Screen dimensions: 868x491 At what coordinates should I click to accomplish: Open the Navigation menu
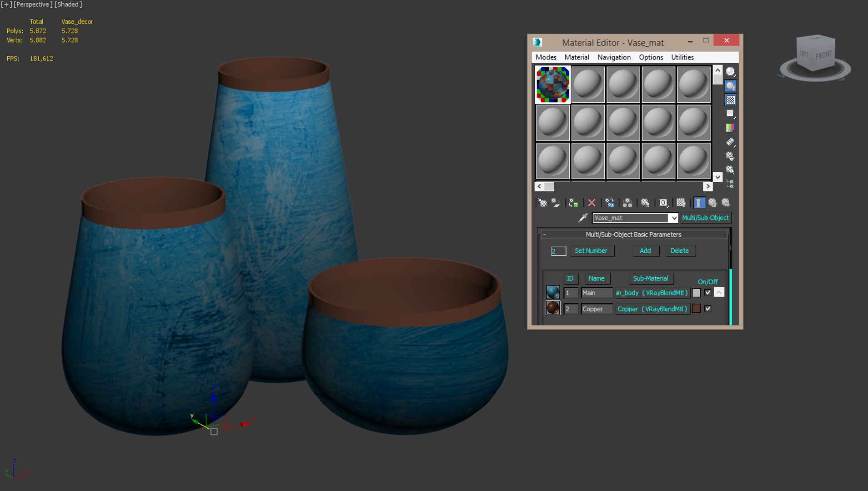click(x=614, y=57)
